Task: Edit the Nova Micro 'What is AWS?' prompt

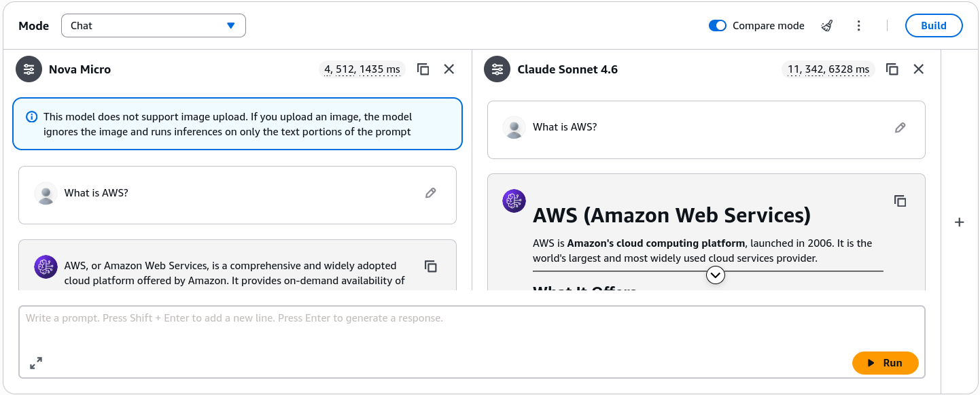Action: [x=430, y=193]
